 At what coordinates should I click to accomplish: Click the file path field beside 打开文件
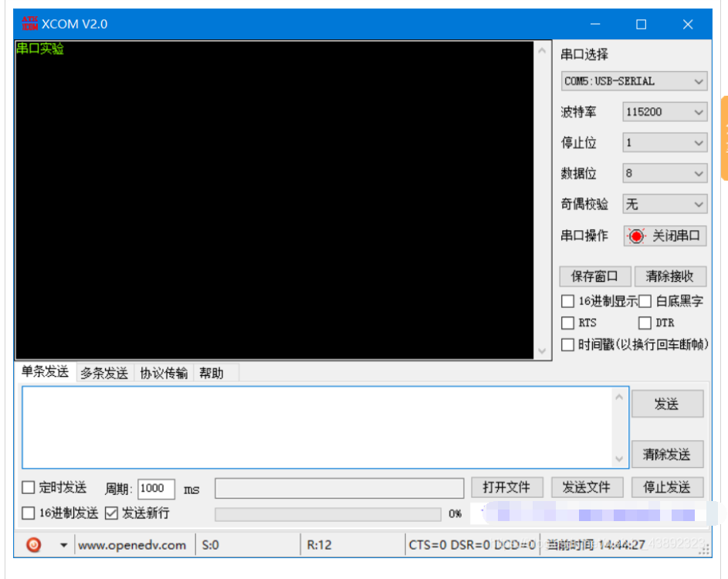(340, 488)
